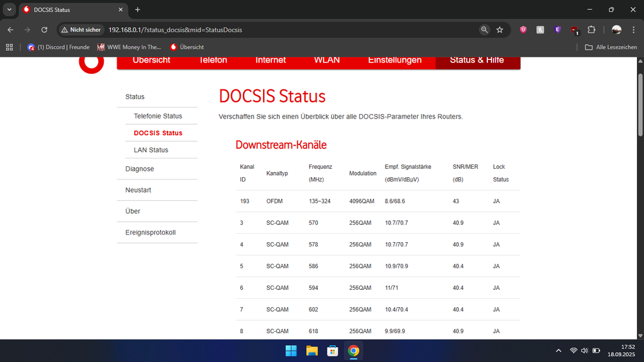Viewport: 644px width, 362px height.
Task: Reload the DOCSIS Status page
Action: 44,30
